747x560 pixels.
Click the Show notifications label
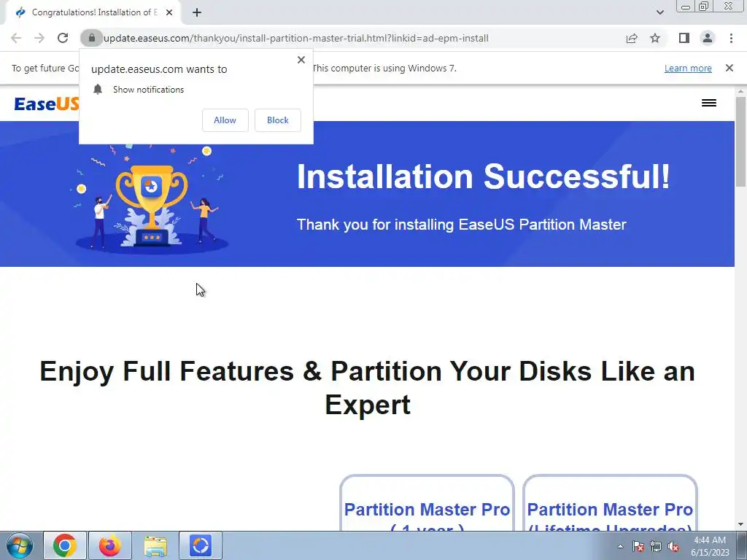point(148,90)
